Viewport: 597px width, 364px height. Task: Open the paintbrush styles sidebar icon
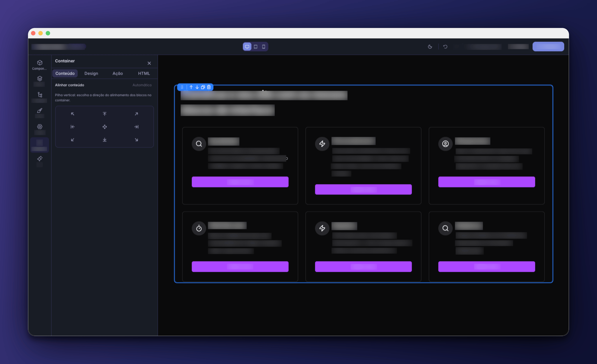40,110
